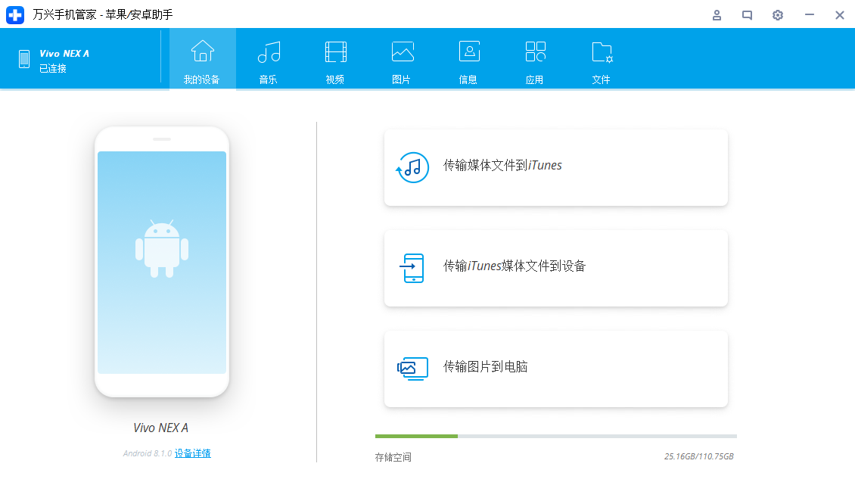855x504 pixels.
Task: Open the 信息 section
Action: click(x=468, y=61)
